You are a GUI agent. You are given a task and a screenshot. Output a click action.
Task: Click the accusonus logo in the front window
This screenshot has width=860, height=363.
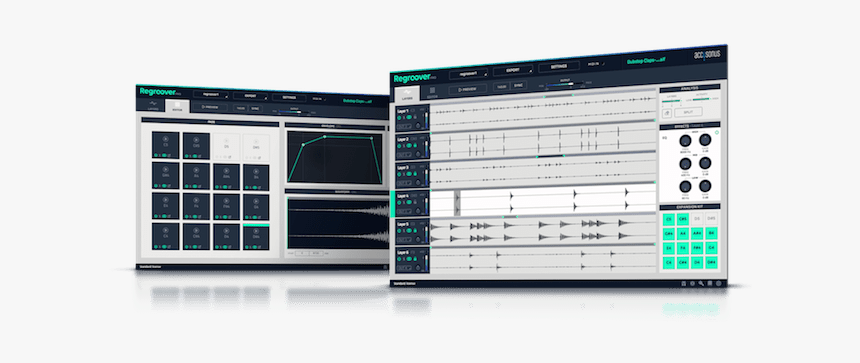(x=706, y=56)
